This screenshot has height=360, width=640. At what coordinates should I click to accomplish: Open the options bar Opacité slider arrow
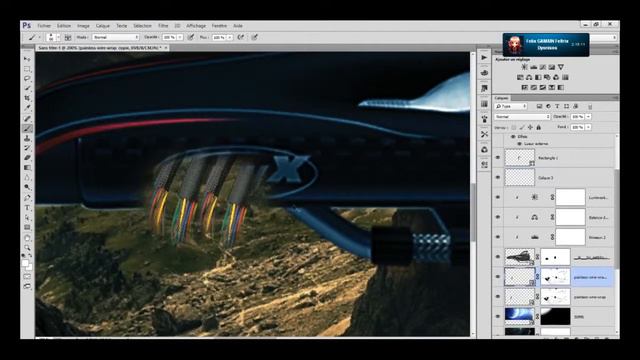(180, 37)
